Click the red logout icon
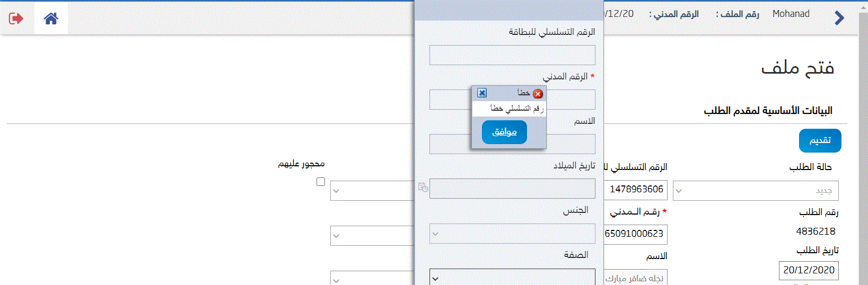 pyautogui.click(x=16, y=19)
